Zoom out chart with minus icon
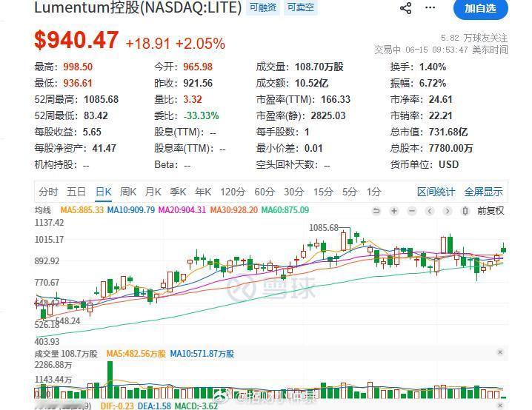Image resolution: width=532 pixels, height=410 pixels. pos(412,211)
